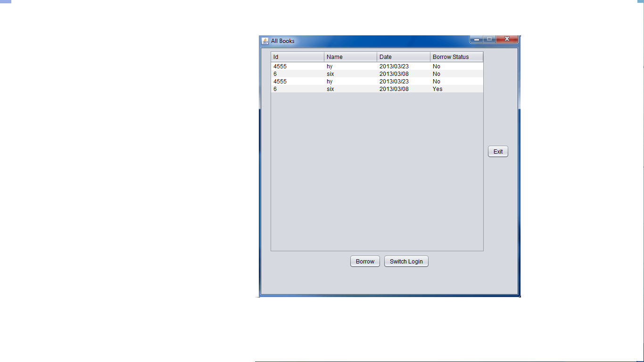Click the Java icon in the title bar
Viewport: 644px width, 362px height.
265,41
